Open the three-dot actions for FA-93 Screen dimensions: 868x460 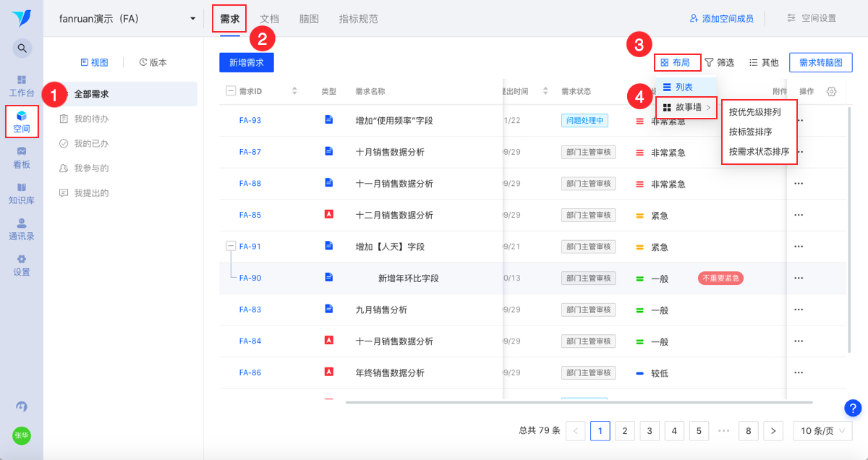click(x=799, y=121)
